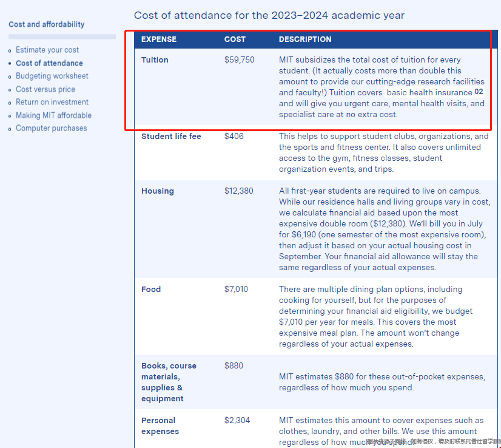Click the COST column header
The image size is (501, 448).
(x=235, y=39)
